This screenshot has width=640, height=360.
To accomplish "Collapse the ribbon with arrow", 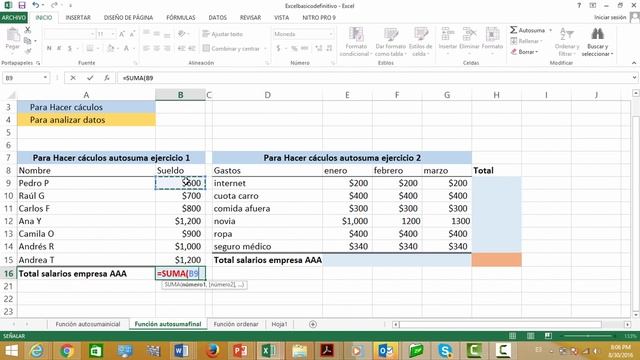I will pyautogui.click(x=633, y=63).
